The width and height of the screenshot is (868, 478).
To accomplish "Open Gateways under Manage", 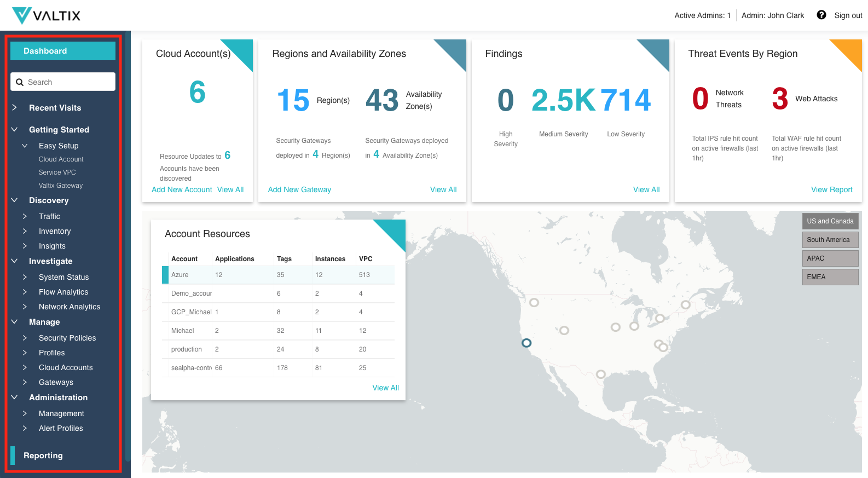I will tap(56, 382).
